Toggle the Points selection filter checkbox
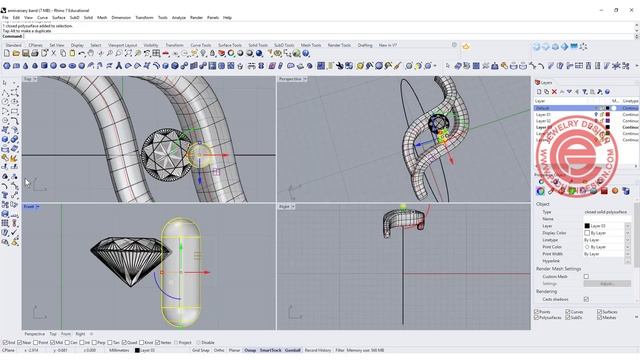This screenshot has height=360, width=640. click(537, 312)
